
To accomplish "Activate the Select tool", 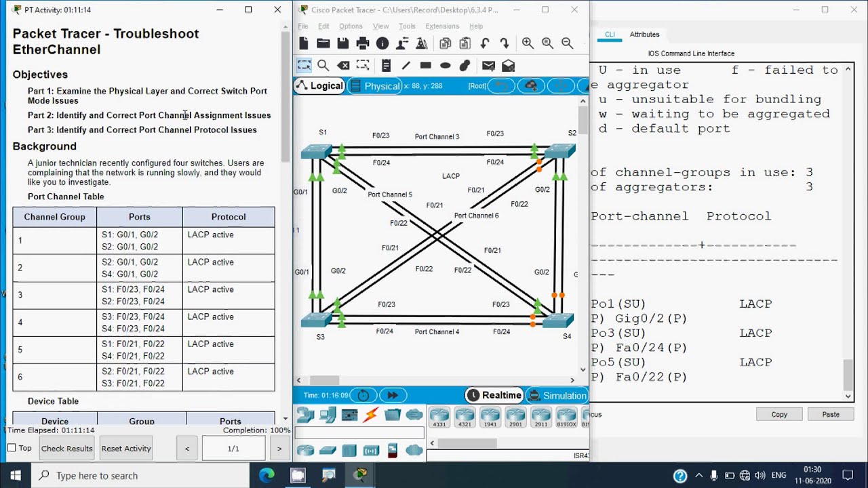I will (304, 66).
